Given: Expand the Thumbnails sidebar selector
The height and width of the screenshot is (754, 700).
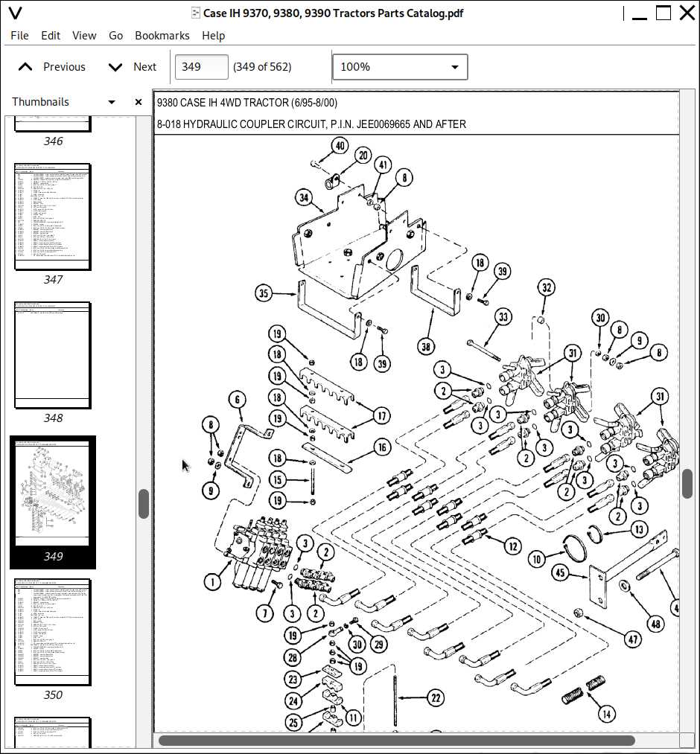Looking at the screenshot, I should coord(112,102).
